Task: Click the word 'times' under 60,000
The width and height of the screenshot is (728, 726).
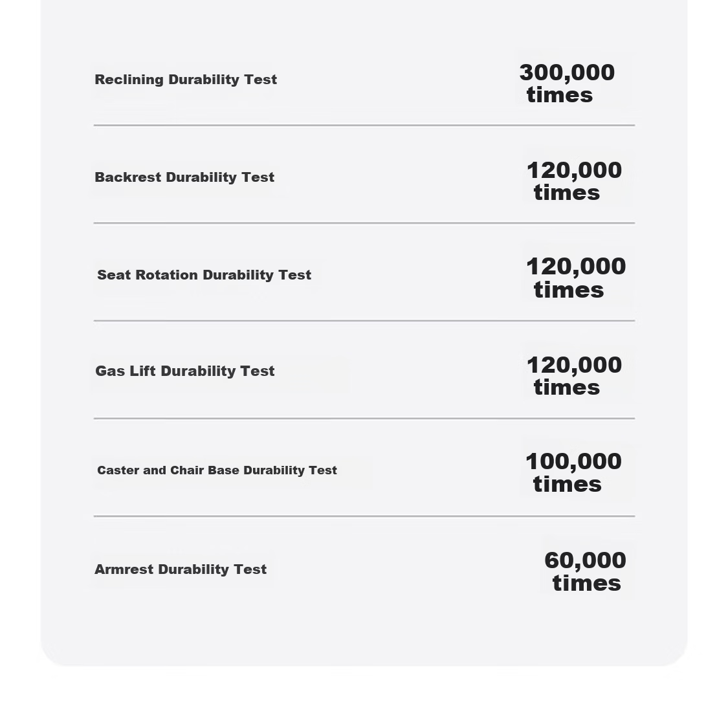Action: (586, 584)
